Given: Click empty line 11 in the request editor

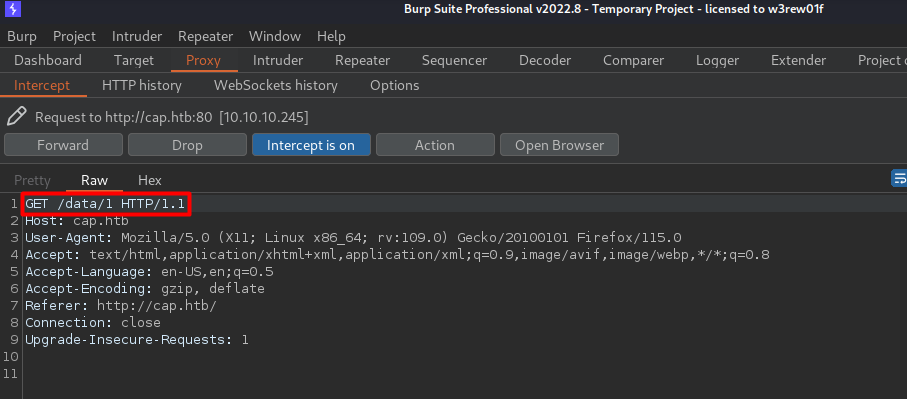Looking at the screenshot, I should pyautogui.click(x=463, y=374).
